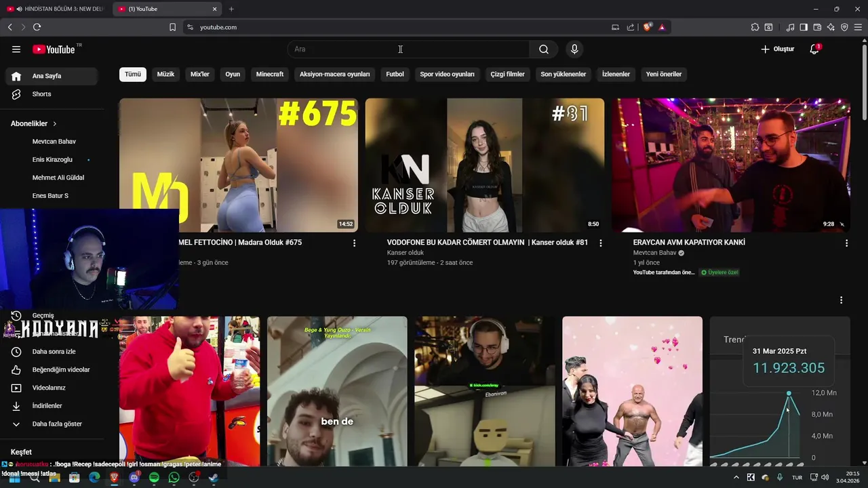Go to Ana Sayfa in the sidebar
868x488 pixels.
tap(52, 76)
